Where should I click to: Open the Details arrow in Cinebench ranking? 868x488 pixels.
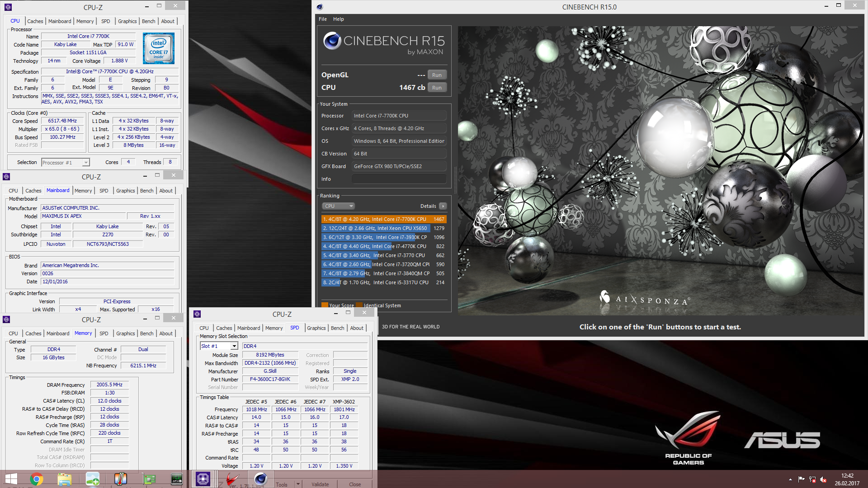coord(443,206)
